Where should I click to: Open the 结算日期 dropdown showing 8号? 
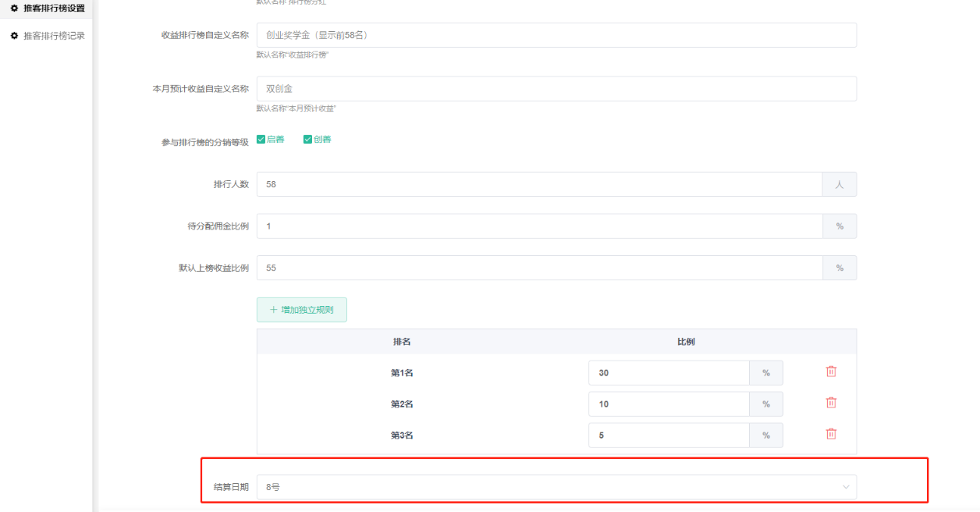[546, 487]
